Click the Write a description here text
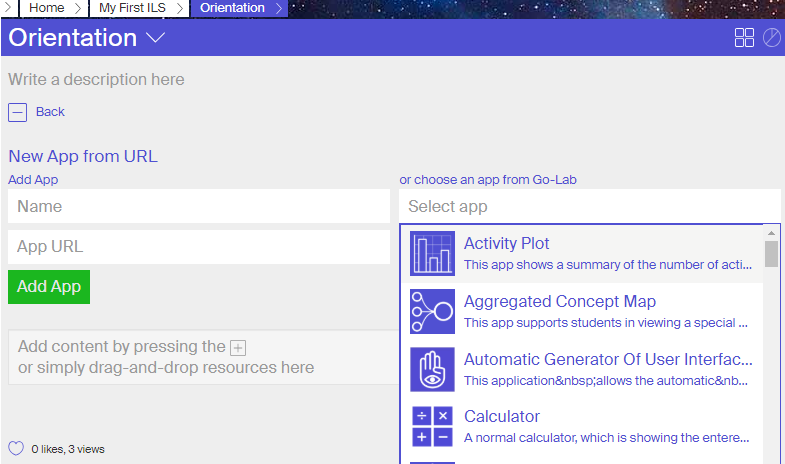 pos(96,79)
